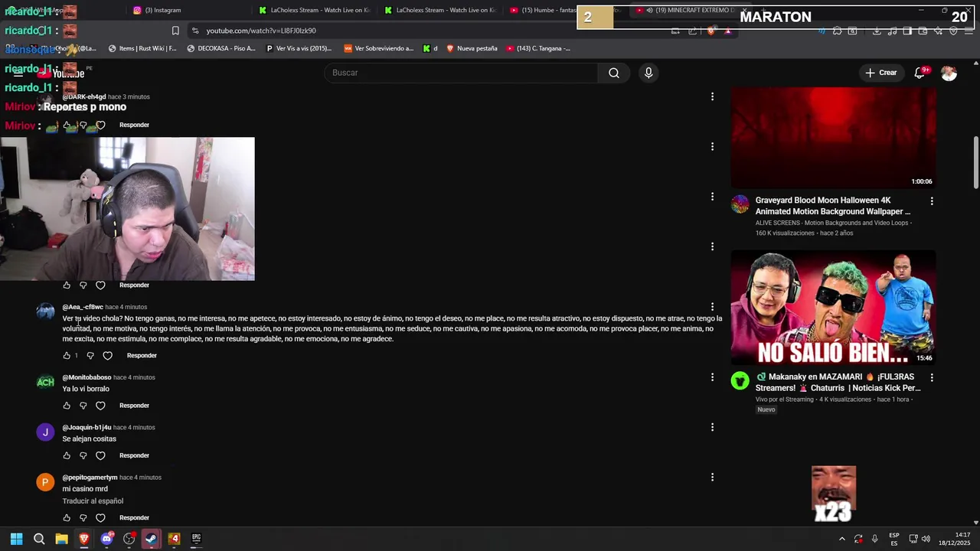Image resolution: width=980 pixels, height=551 pixels.
Task: Reply to the @Monitobaboso comment
Action: click(134, 406)
